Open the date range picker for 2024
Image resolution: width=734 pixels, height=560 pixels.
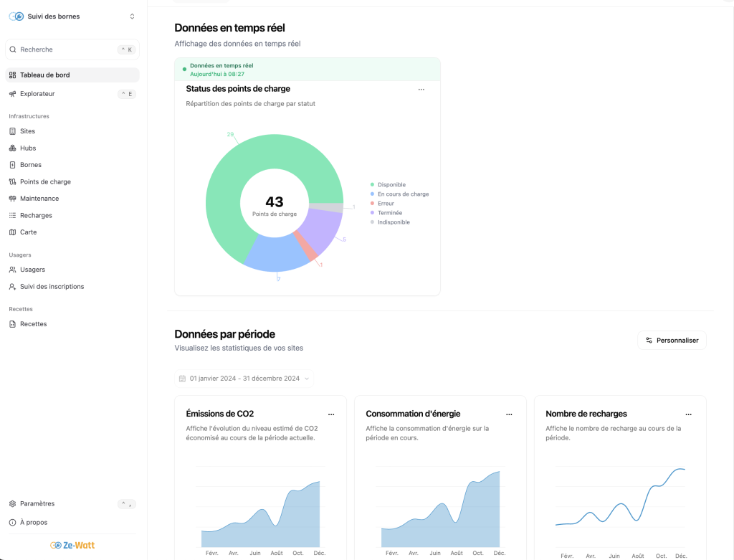pos(244,378)
